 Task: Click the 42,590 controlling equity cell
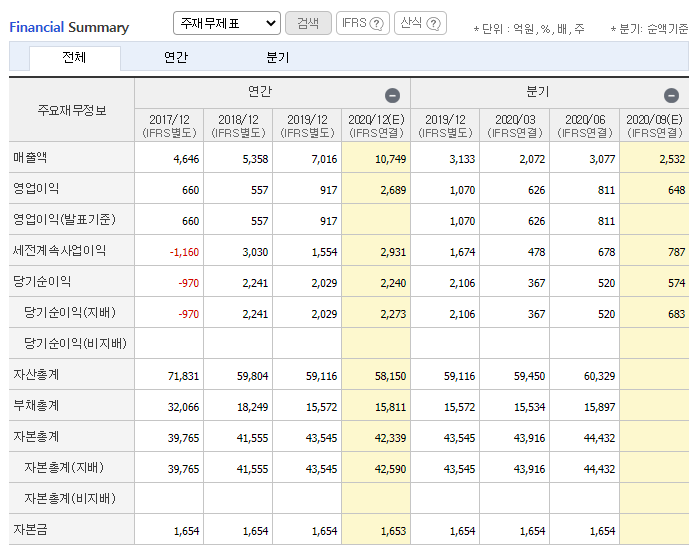point(376,469)
